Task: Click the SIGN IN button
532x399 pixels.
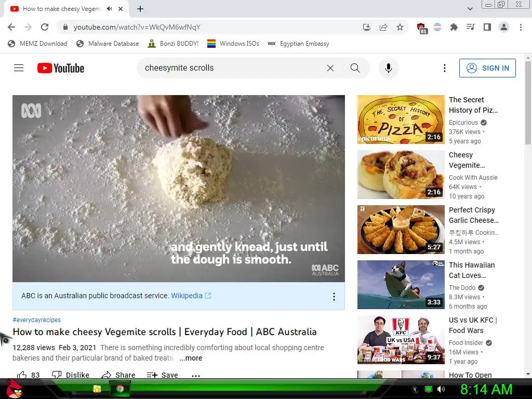Action: tap(487, 68)
